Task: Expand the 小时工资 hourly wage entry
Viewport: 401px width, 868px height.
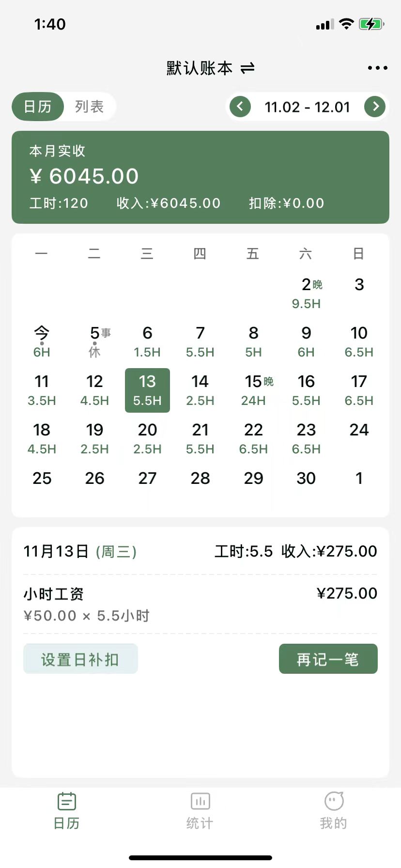Action: point(200,604)
